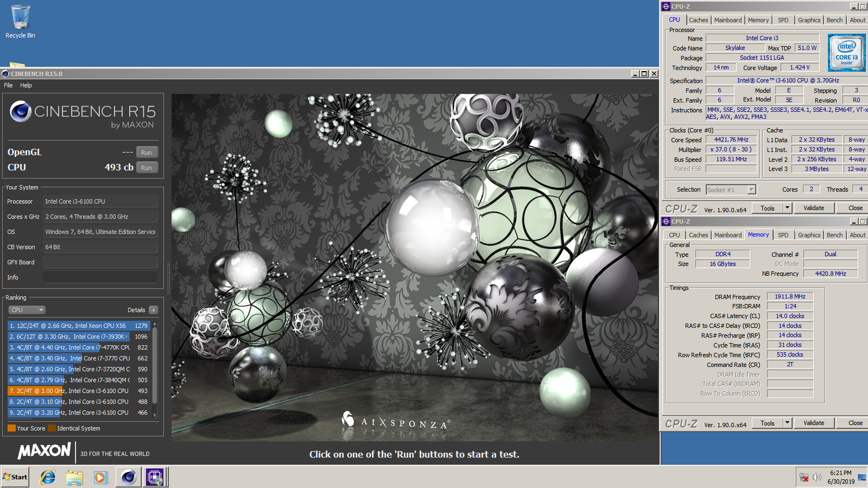Click Validate in upper CPU-Z window
Viewport: 868px width, 488px height.
point(814,208)
